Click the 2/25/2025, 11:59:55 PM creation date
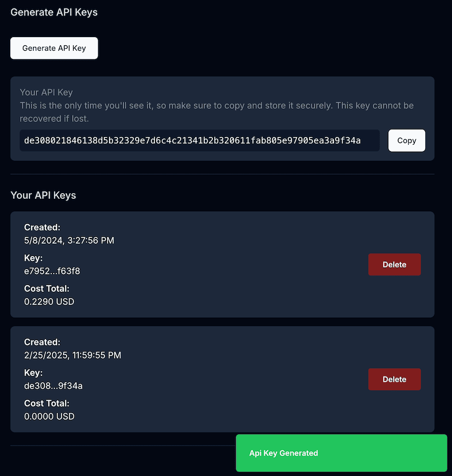Image resolution: width=452 pixels, height=476 pixels. click(x=73, y=355)
